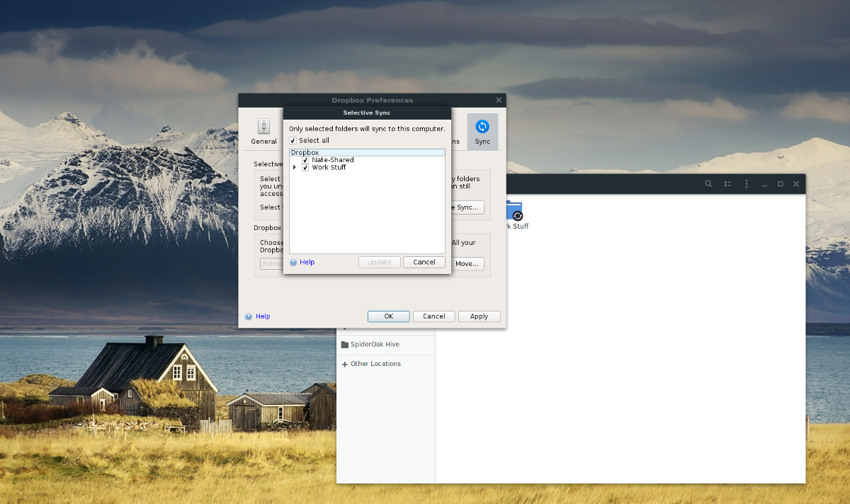Click the Help icon in Selective Sync dialog
The image size is (850, 504).
[293, 262]
